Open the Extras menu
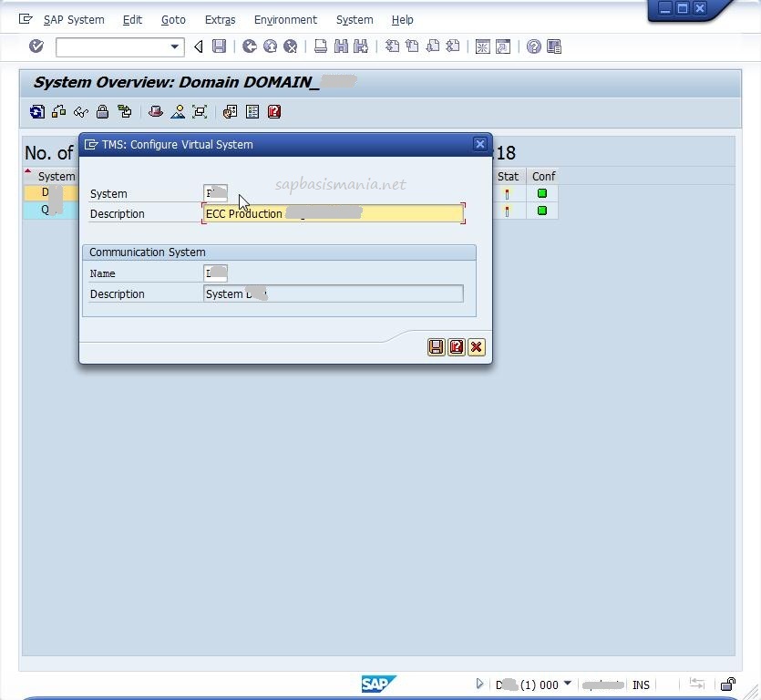761x700 pixels. [220, 19]
